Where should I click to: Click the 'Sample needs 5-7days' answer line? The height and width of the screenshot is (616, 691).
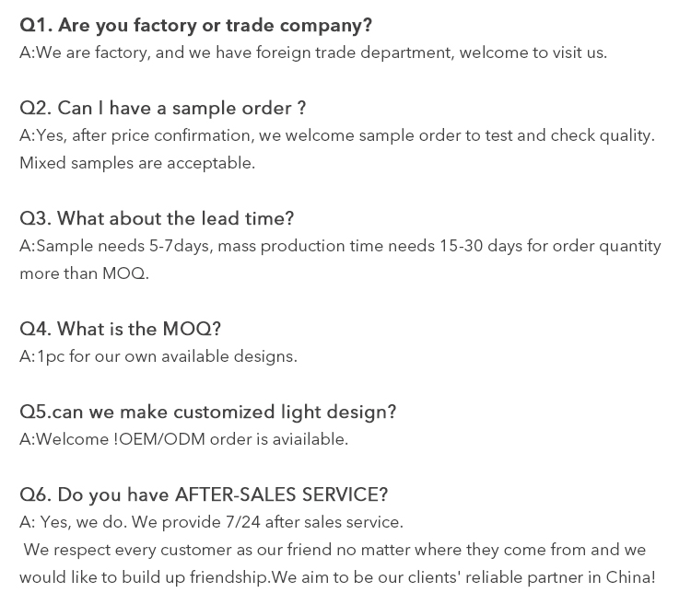click(340, 246)
